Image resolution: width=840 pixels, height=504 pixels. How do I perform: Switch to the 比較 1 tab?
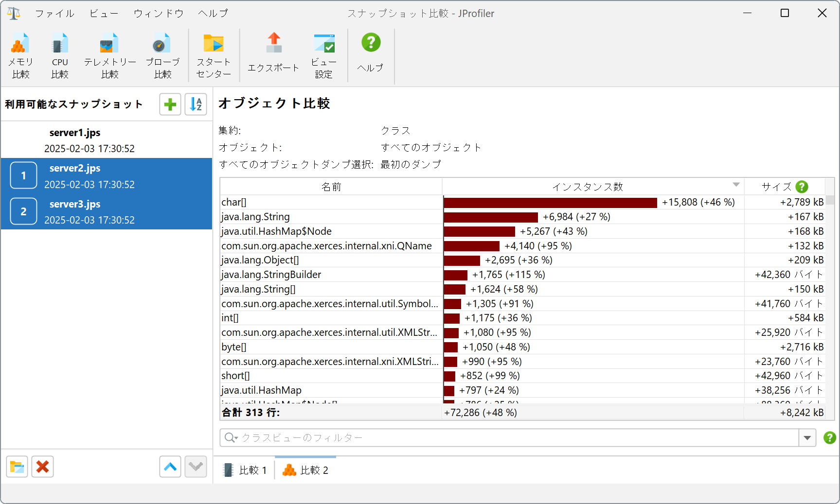pos(245,470)
